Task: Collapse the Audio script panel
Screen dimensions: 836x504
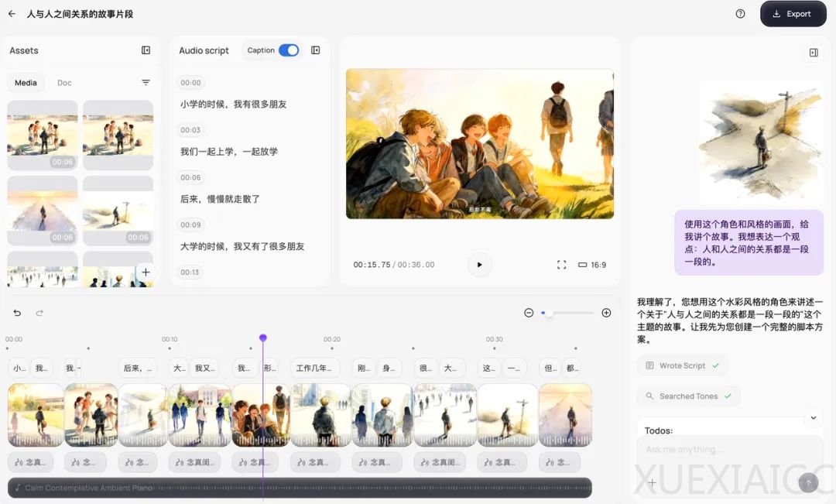Action: (x=315, y=50)
